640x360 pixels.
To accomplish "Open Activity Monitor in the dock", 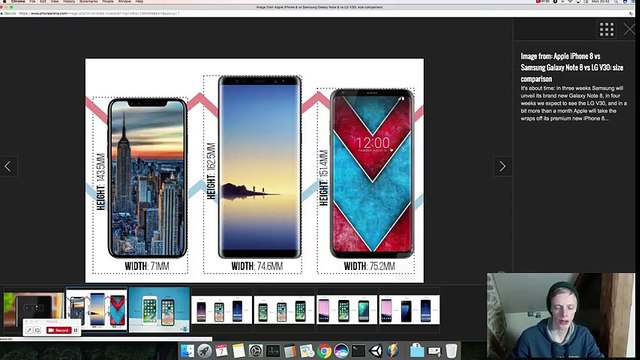I will coord(273,351).
